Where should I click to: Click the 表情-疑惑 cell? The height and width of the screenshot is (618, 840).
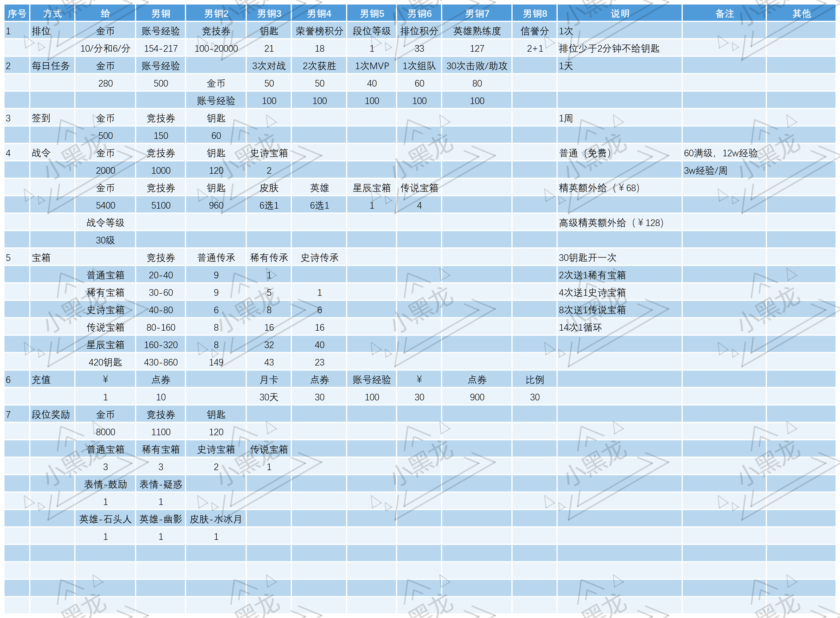click(161, 485)
